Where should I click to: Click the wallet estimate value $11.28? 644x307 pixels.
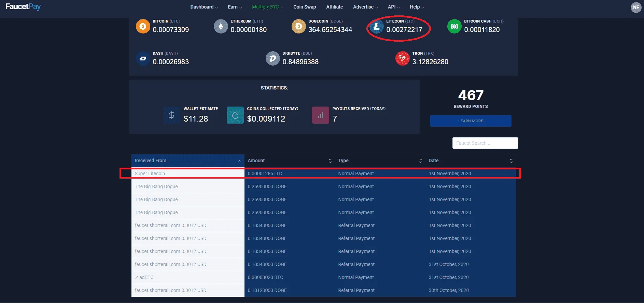click(196, 119)
